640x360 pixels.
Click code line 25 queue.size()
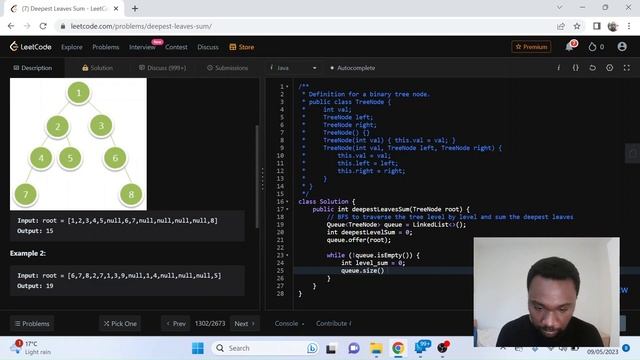[362, 271]
